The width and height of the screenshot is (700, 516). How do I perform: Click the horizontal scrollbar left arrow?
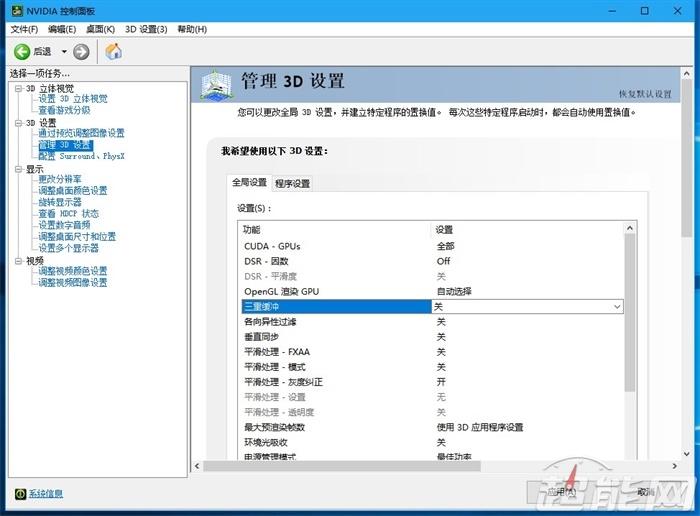coord(197,466)
